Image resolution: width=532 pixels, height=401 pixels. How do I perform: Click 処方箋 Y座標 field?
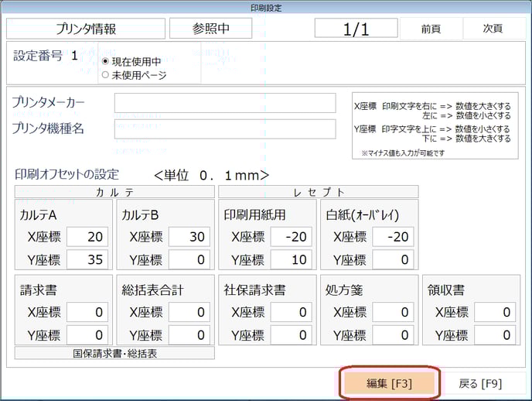coord(392,334)
